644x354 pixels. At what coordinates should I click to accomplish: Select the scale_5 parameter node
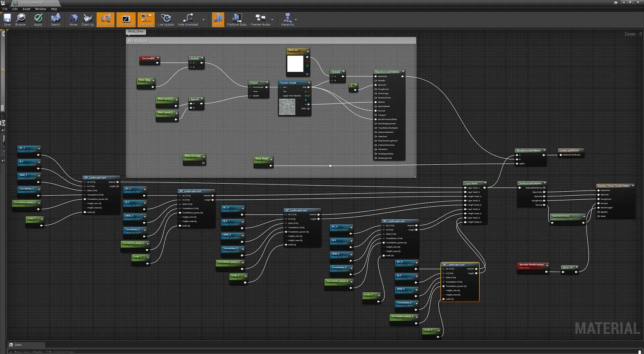431,333
